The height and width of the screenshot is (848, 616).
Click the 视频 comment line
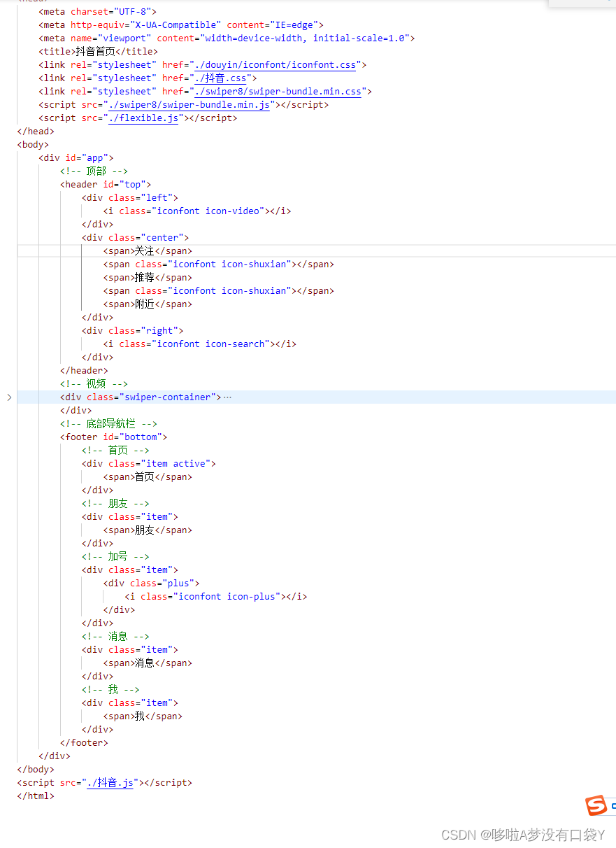click(x=94, y=384)
